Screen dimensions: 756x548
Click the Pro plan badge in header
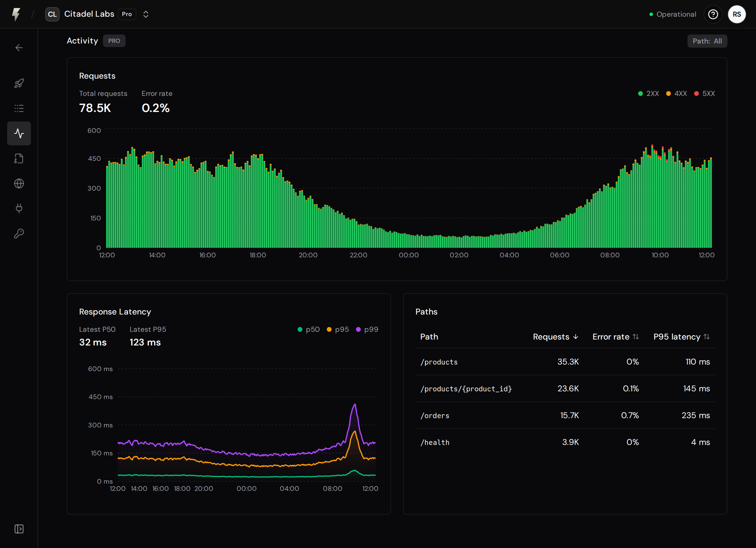pyautogui.click(x=127, y=14)
